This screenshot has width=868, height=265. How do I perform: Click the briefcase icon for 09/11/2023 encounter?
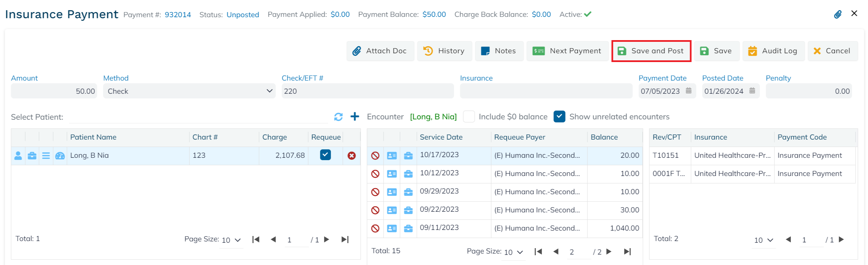[x=408, y=229]
